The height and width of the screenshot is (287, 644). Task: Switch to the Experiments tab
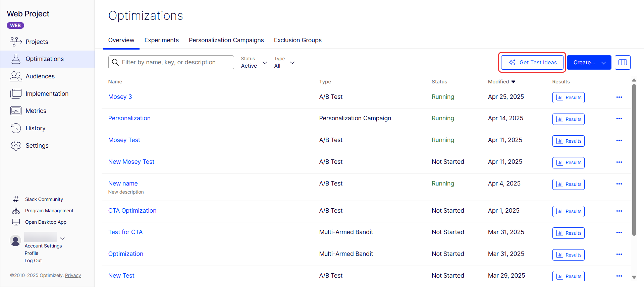pos(161,40)
